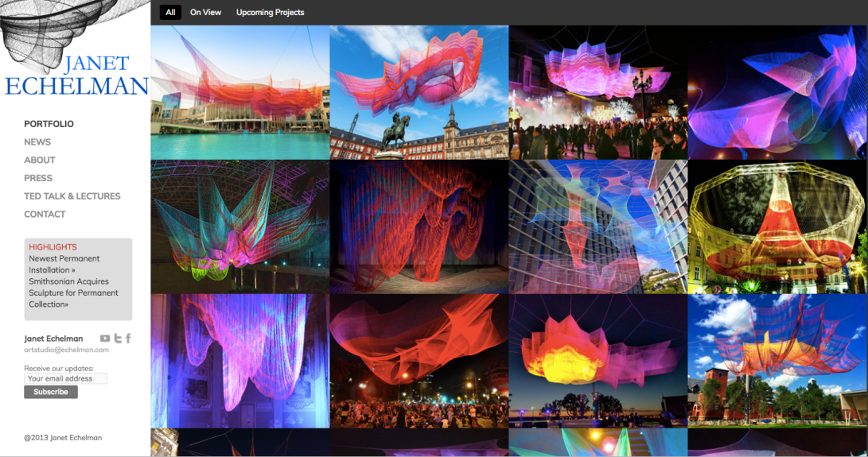Open Smithsonian Acquires Sculpture link
The width and height of the screenshot is (868, 457).
73,292
